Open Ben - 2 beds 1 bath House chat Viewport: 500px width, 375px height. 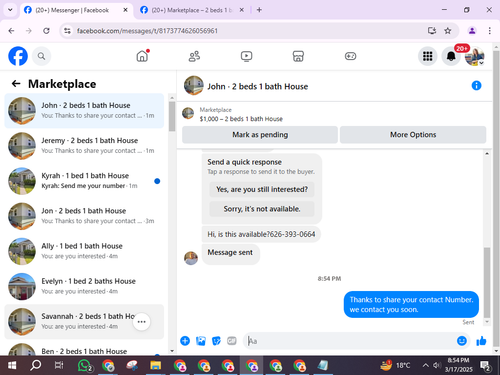coord(84,348)
